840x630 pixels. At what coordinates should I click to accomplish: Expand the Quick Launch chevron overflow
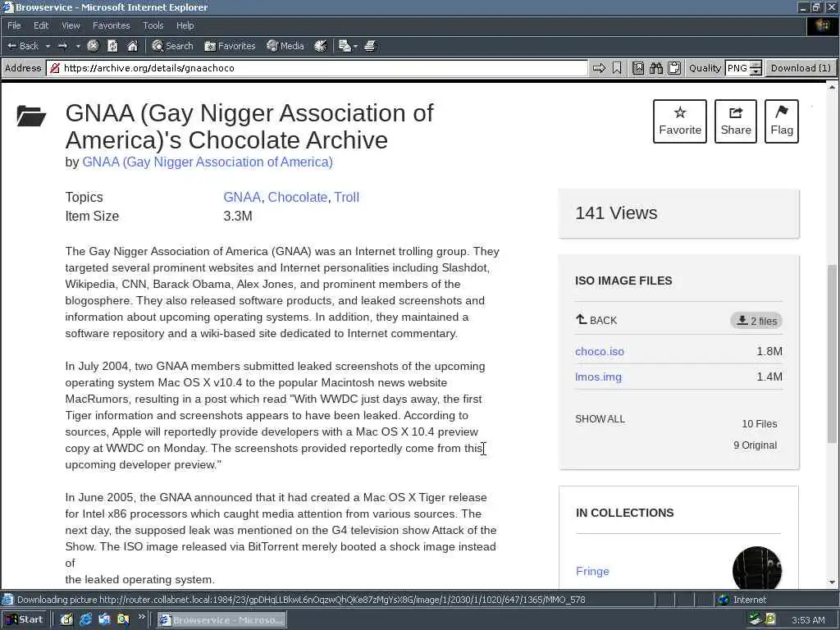tap(141, 617)
